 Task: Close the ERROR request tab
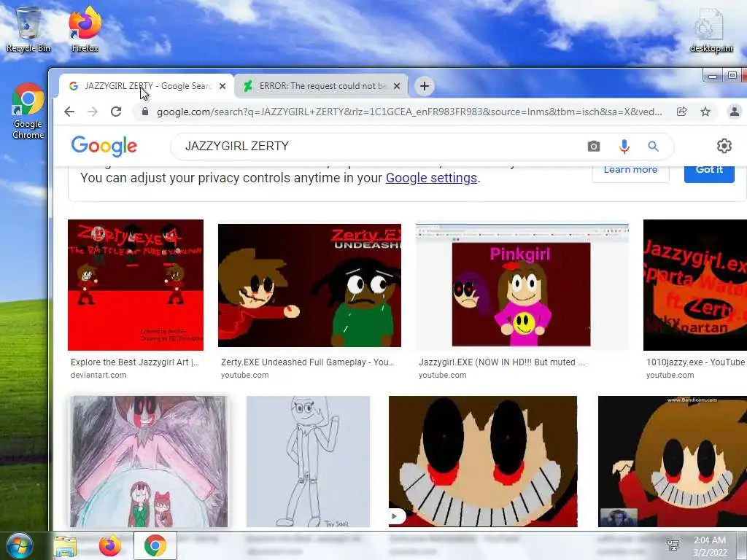tap(397, 86)
